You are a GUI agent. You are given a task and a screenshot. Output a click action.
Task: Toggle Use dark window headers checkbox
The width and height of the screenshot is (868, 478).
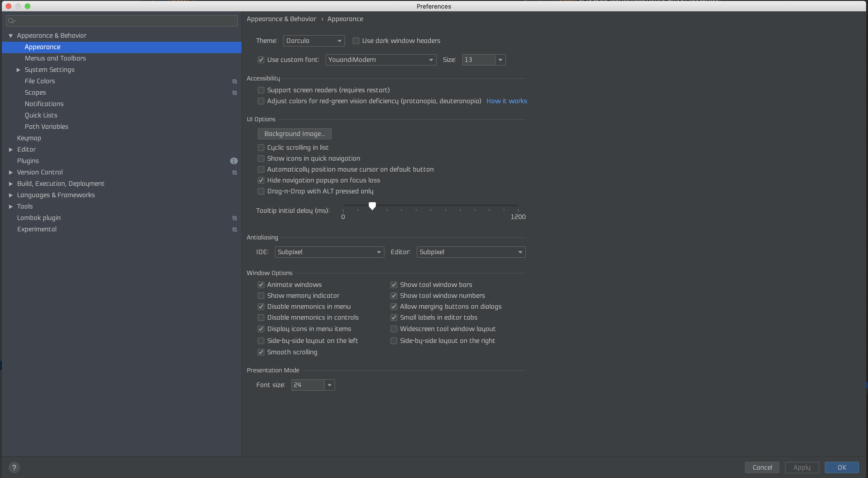pyautogui.click(x=355, y=41)
